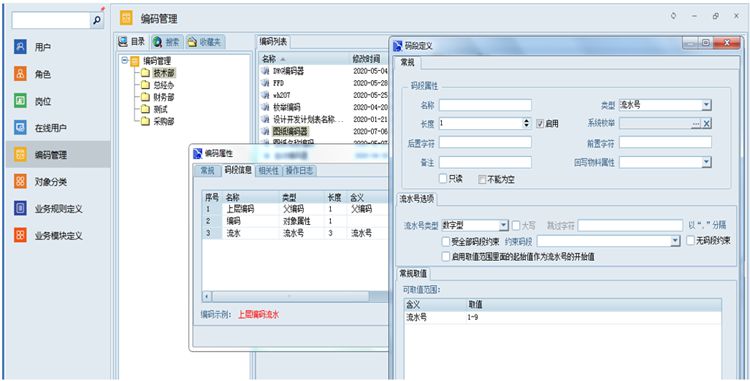Click the FFD item icon
Viewport: 750px width, 381px height.
[x=265, y=83]
